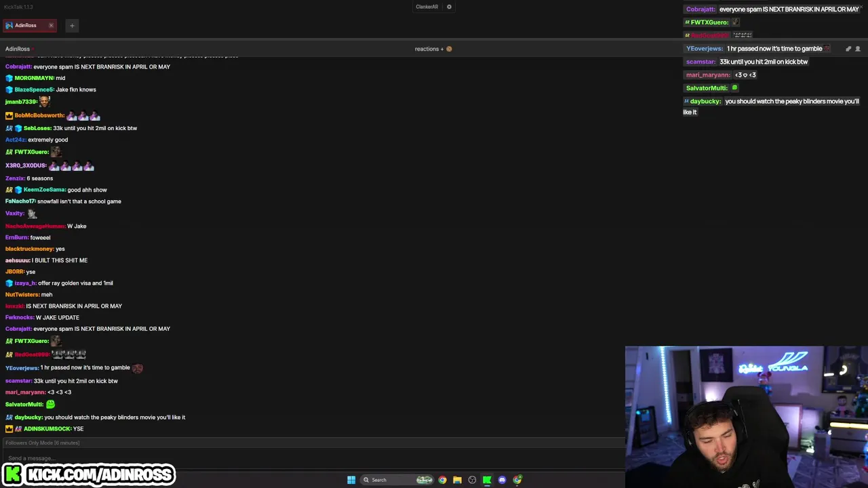Open SebLoses' user profile
This screenshot has height=488, width=868.
[37, 128]
